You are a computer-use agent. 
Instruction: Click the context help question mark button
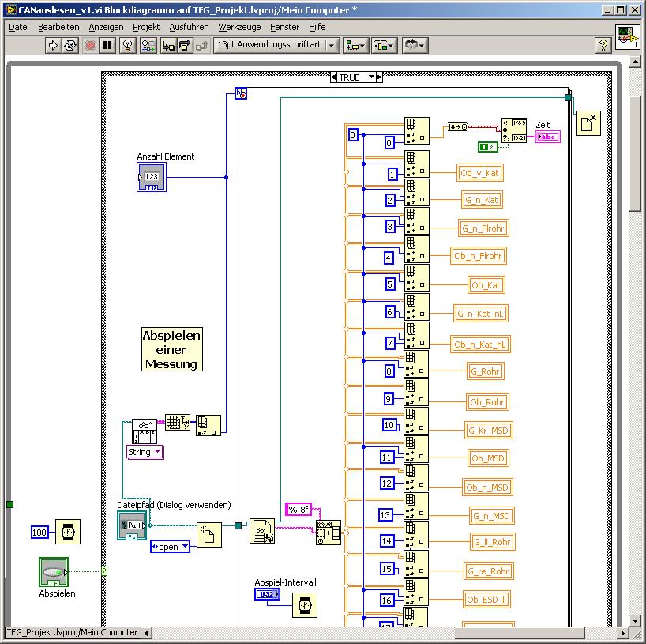click(x=603, y=45)
